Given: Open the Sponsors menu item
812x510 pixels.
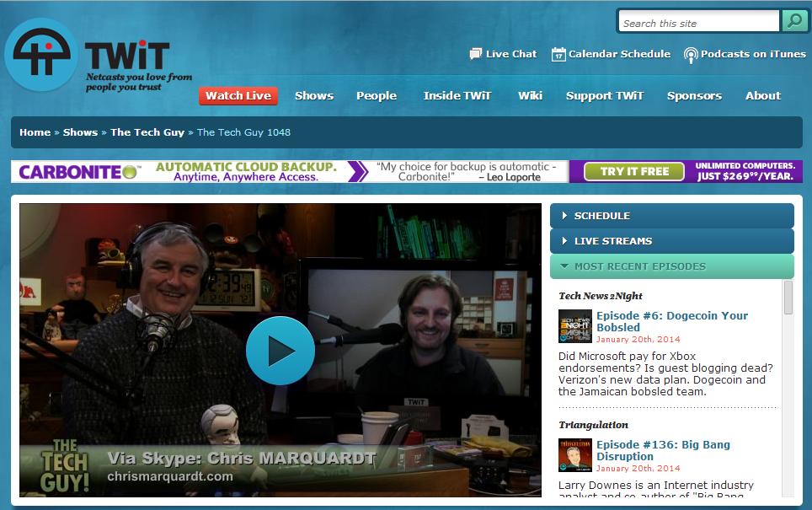Looking at the screenshot, I should click(x=694, y=96).
